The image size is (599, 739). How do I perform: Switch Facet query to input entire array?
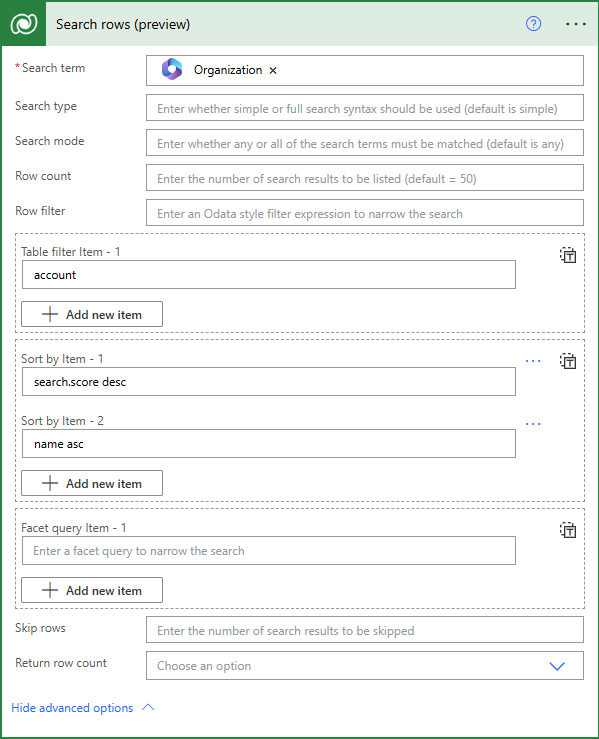pos(568,530)
